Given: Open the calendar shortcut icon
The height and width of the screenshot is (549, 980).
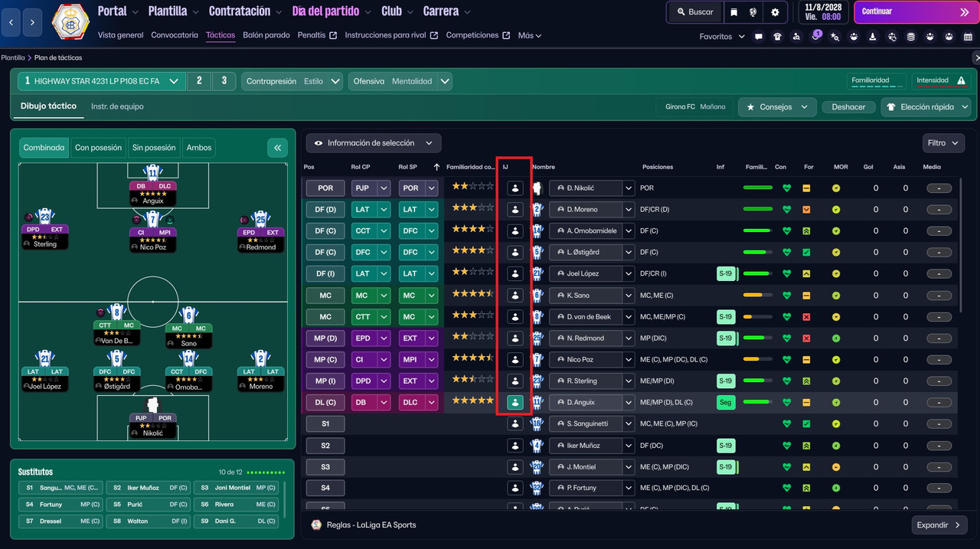Looking at the screenshot, I should 968,36.
